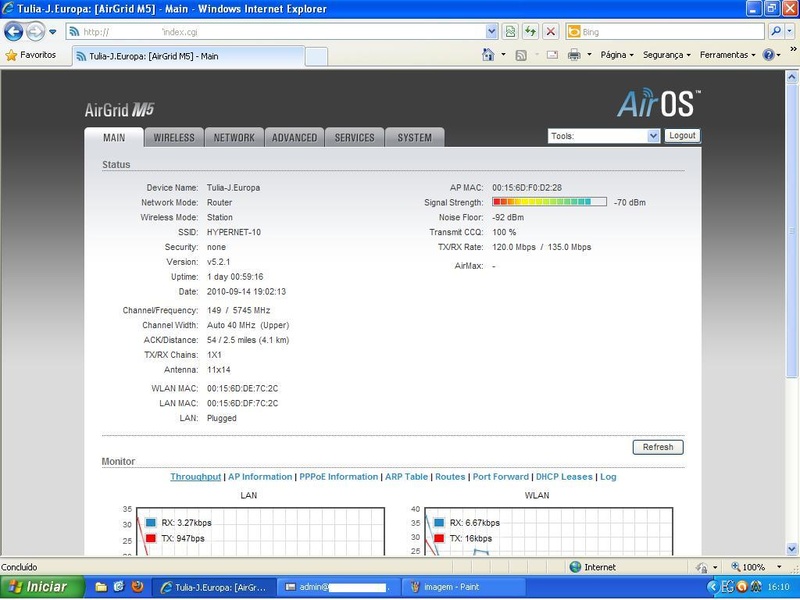Viewport: 800px width, 600px height.
Task: Open the Throughput monitor link
Action: 195,477
